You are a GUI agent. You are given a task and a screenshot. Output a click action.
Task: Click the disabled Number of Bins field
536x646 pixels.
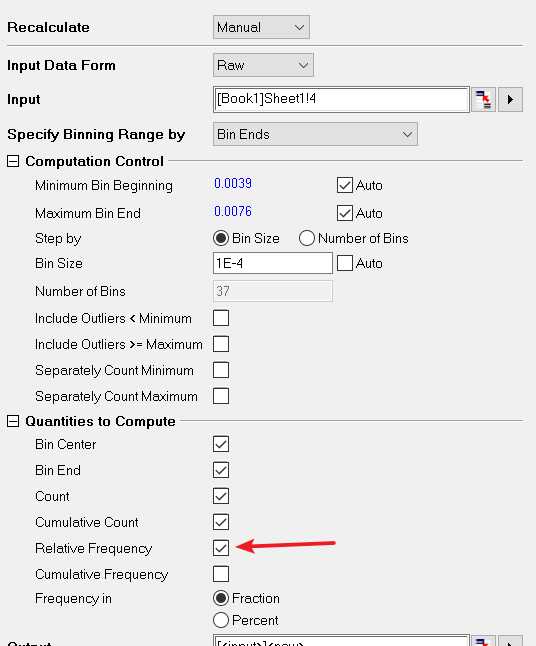click(273, 291)
